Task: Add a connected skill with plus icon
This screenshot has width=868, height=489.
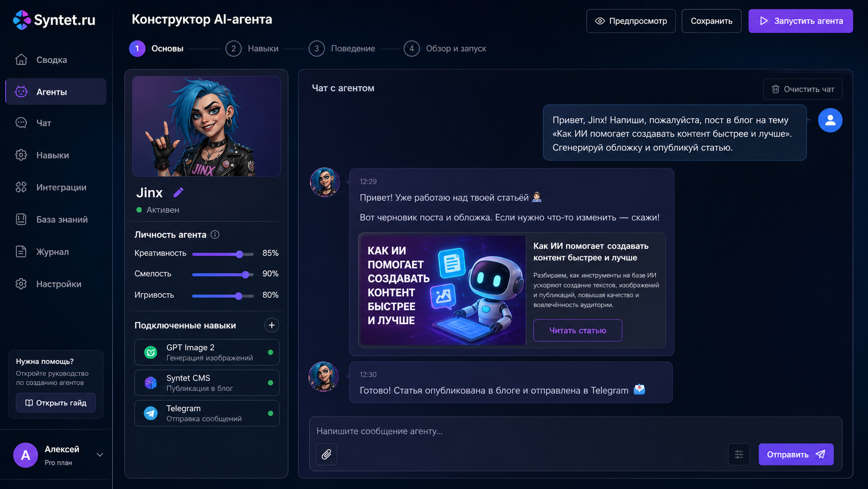Action: click(x=272, y=325)
